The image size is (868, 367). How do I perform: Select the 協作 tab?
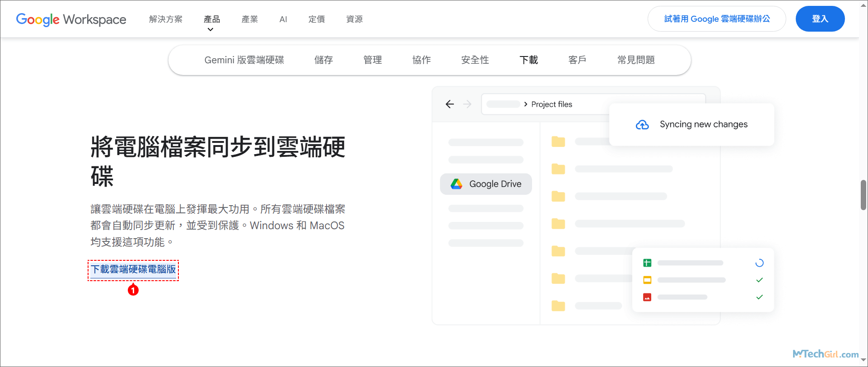coord(421,60)
